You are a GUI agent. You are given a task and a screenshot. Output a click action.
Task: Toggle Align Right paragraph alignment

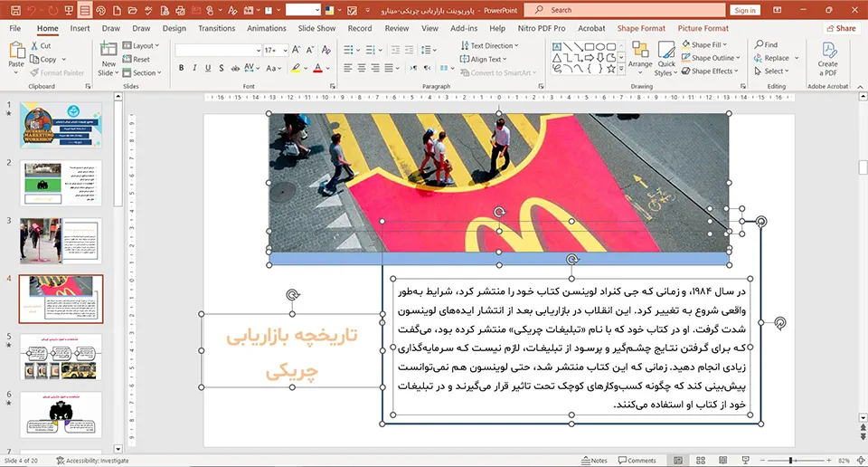(375, 68)
